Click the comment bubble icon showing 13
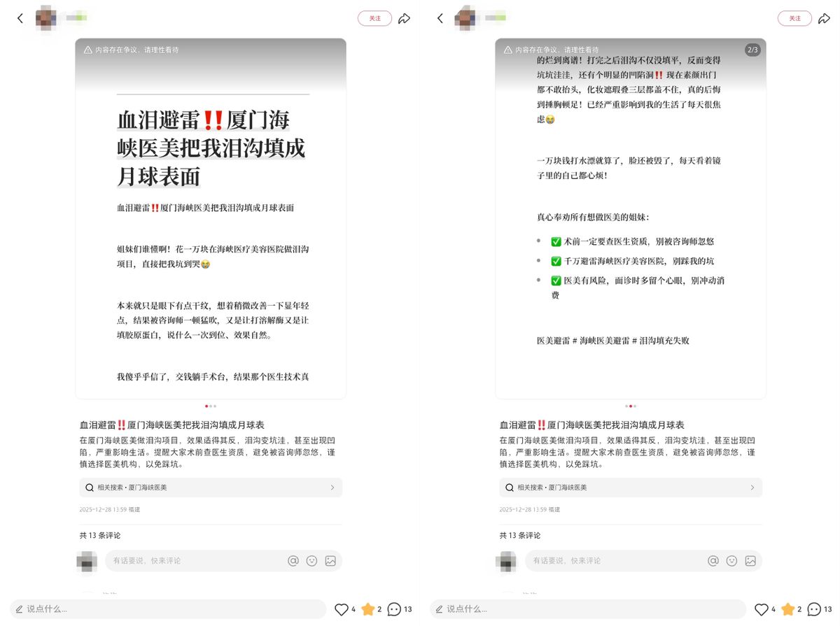The height and width of the screenshot is (626, 840). (x=393, y=609)
